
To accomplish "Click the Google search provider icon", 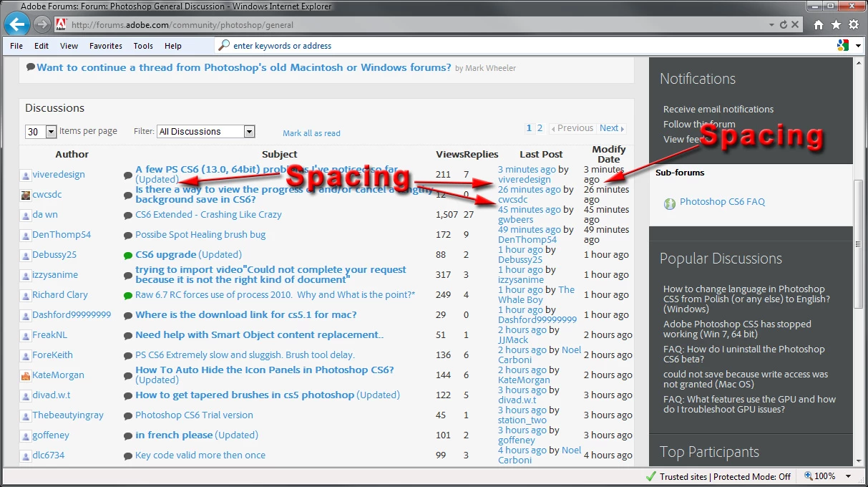I will click(843, 45).
